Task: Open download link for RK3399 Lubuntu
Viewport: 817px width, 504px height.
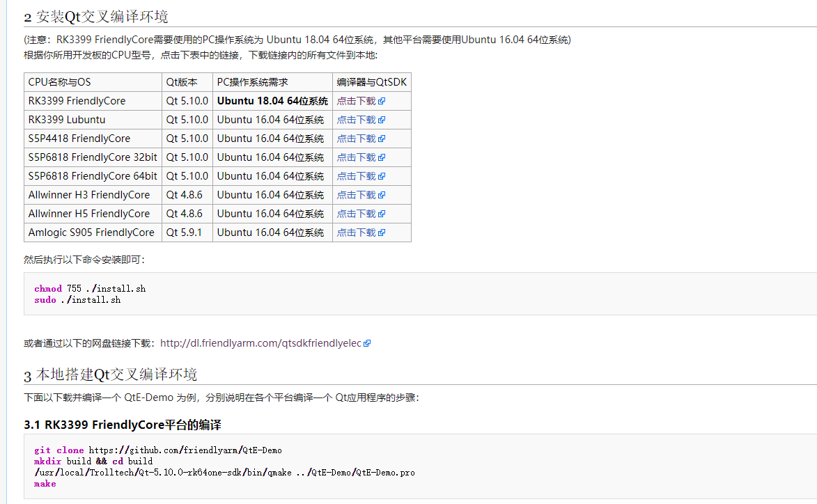Action: coord(357,120)
